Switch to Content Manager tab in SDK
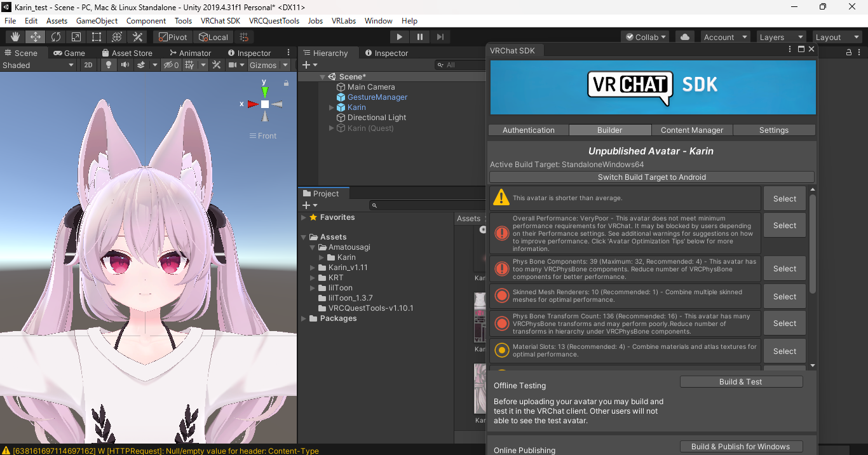The height and width of the screenshot is (455, 868). (x=692, y=130)
